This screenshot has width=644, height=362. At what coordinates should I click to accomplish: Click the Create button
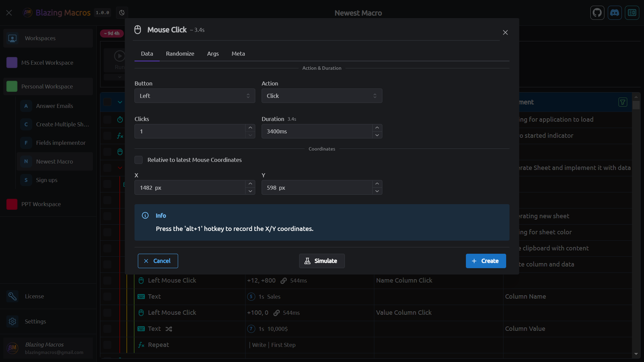click(485, 261)
